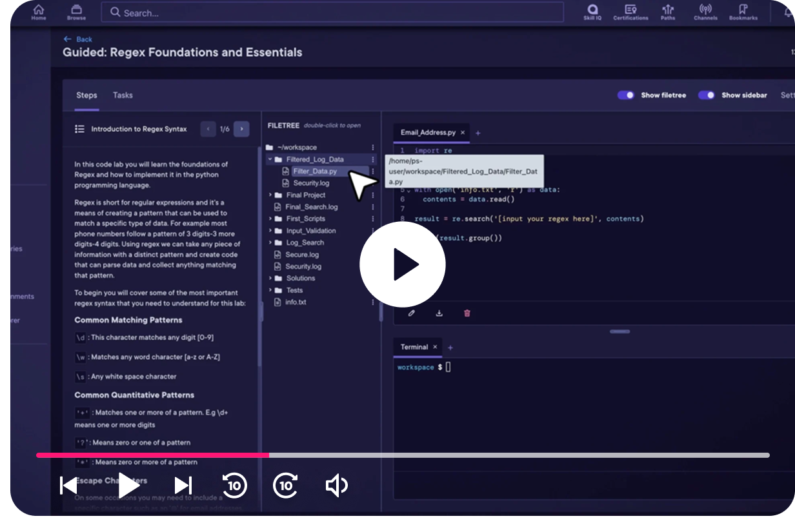Skip to next video track
This screenshot has height=532, width=795.
pos(183,486)
